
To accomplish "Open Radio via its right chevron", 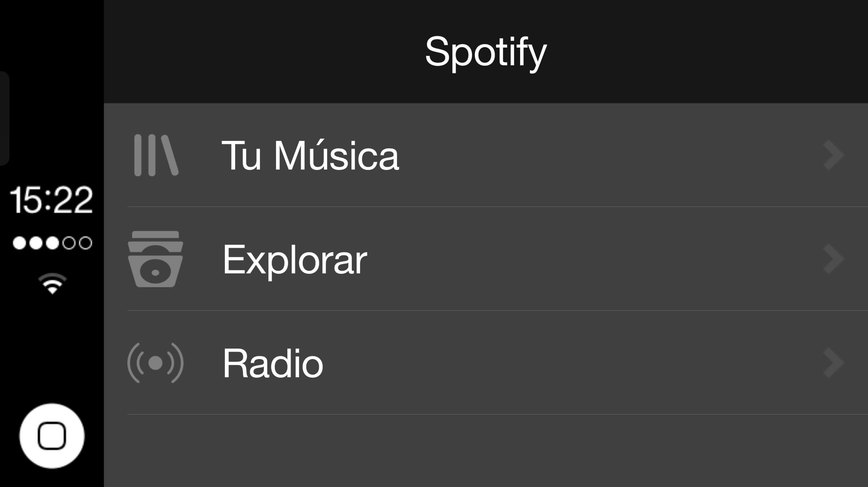I will point(833,363).
